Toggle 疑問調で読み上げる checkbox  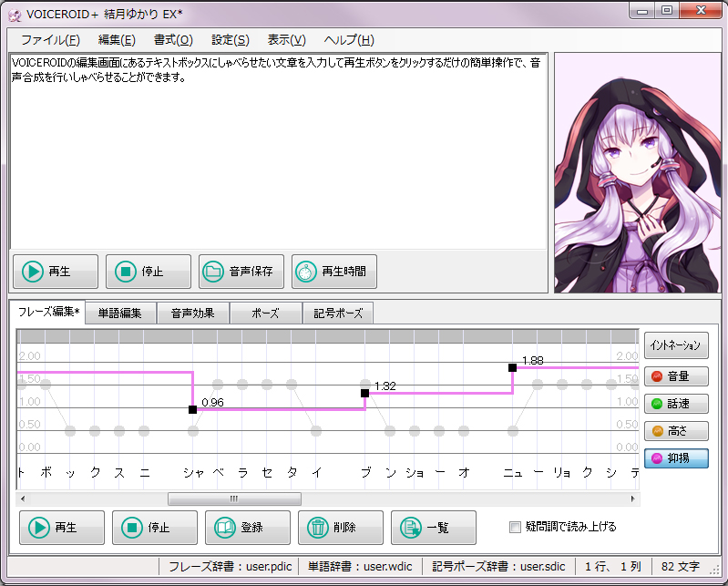click(x=515, y=527)
